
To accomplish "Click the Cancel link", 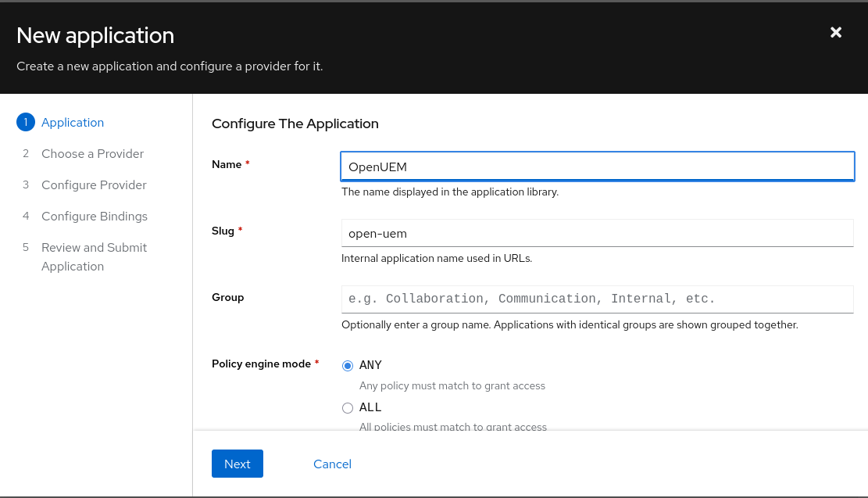I will (x=331, y=464).
